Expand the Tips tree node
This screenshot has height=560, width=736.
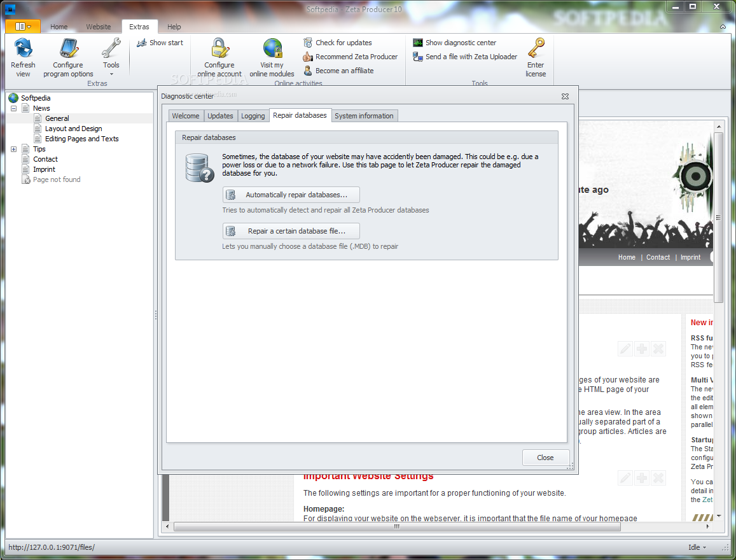[x=13, y=150]
